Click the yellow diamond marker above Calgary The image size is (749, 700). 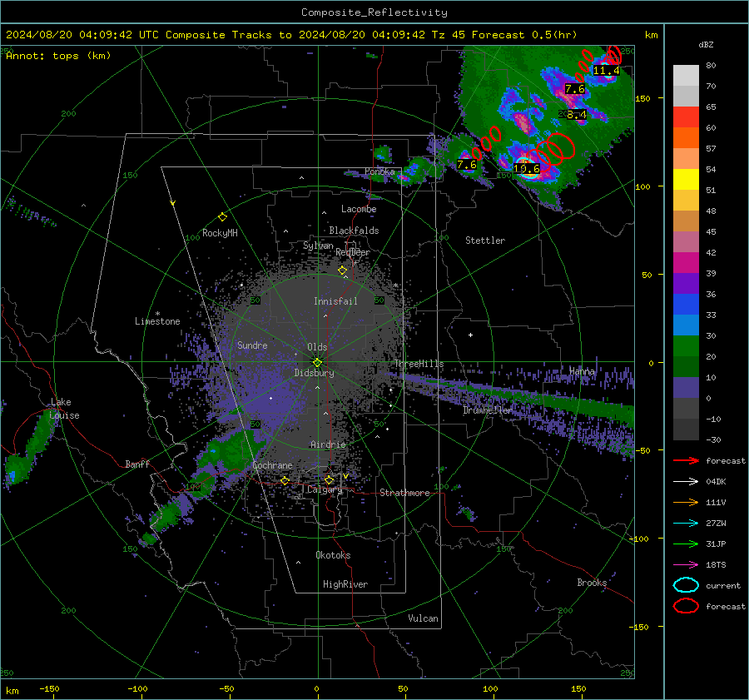tap(329, 479)
